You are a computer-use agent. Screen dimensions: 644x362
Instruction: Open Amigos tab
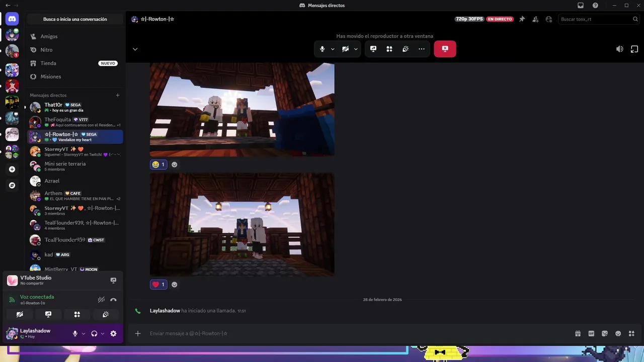[75, 37]
